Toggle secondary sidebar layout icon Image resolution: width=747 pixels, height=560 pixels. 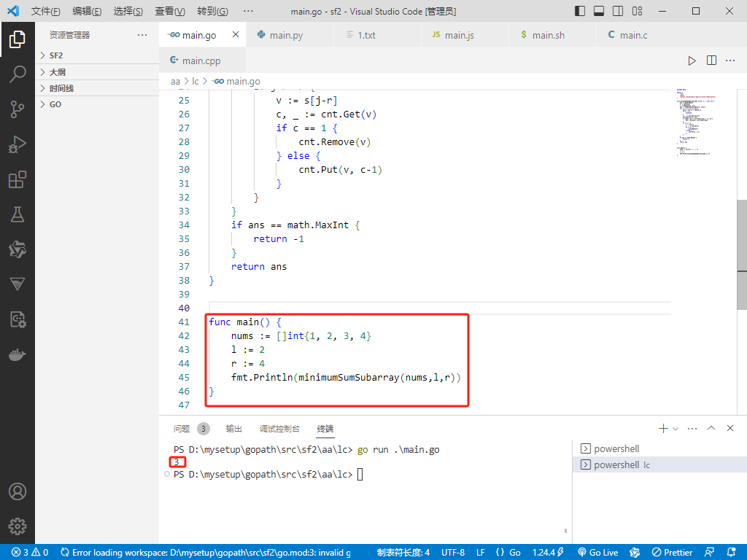click(x=618, y=11)
